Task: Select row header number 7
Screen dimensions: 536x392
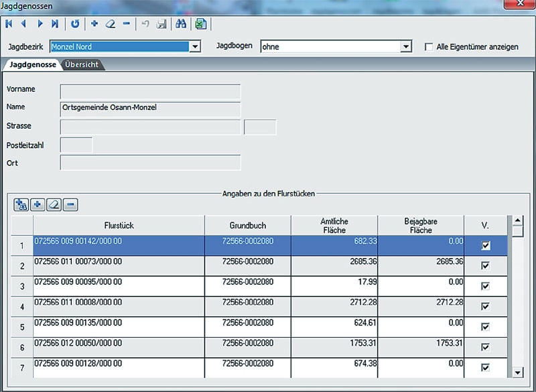Action: click(22, 368)
